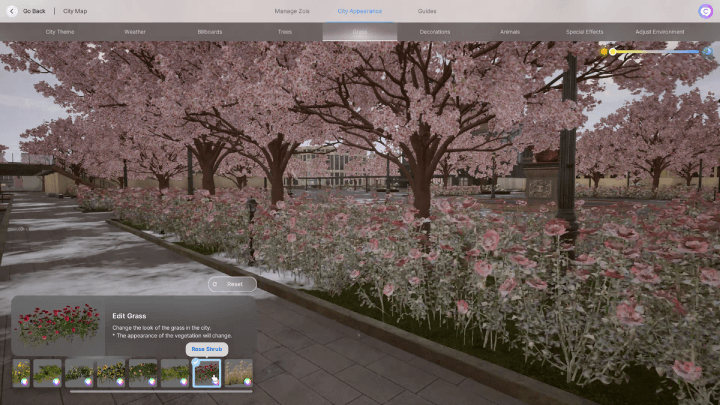Select the highlighted Rose Shrub thumbnail
720x405 pixels.
(x=207, y=373)
